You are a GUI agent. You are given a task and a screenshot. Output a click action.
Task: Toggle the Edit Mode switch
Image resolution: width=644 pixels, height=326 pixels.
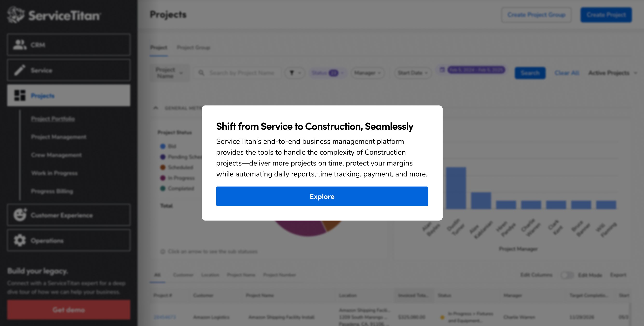point(567,275)
